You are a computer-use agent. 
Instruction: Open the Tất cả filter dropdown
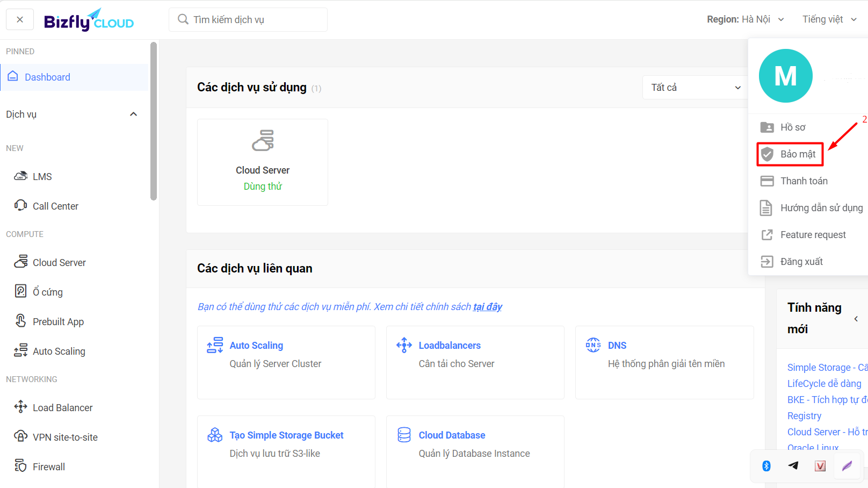click(x=695, y=88)
